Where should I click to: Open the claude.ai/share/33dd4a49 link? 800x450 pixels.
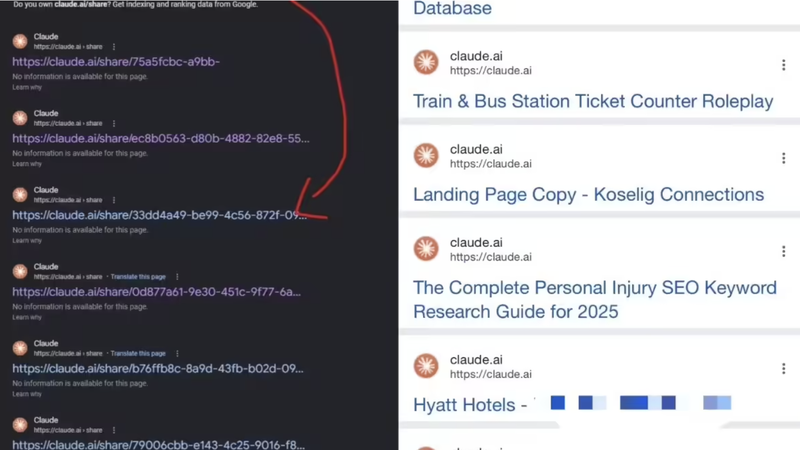[160, 215]
